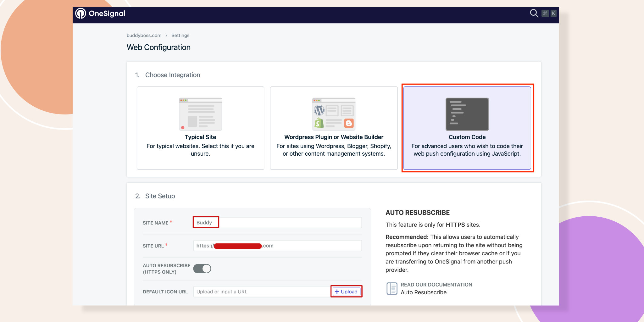Open the Settings breadcrumb link

(180, 36)
